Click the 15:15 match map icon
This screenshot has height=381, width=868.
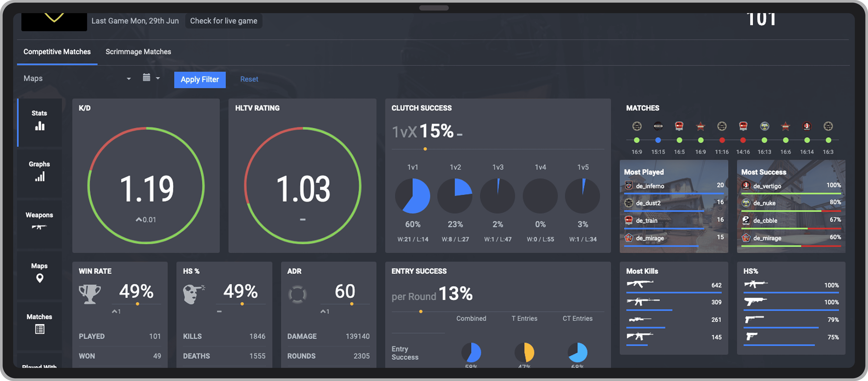point(658,126)
